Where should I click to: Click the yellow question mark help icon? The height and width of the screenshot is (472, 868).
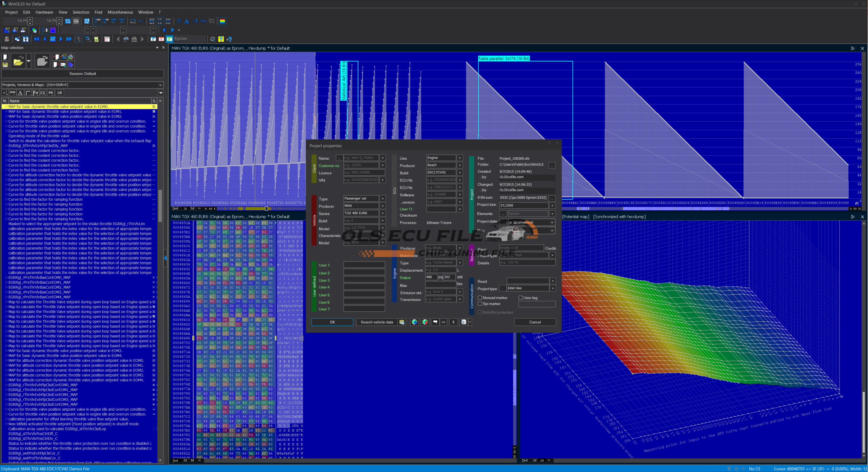tap(221, 39)
